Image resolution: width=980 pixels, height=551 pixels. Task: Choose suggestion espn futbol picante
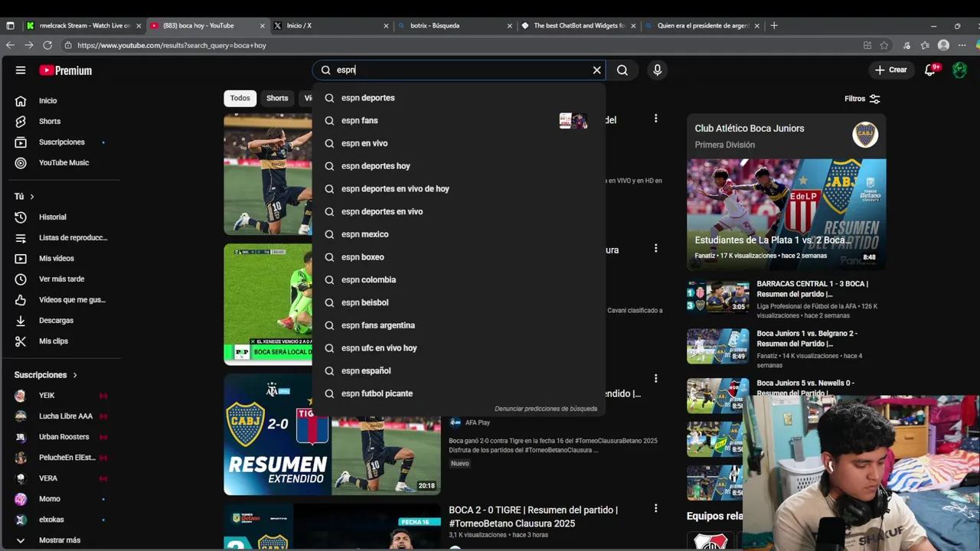pos(459,393)
